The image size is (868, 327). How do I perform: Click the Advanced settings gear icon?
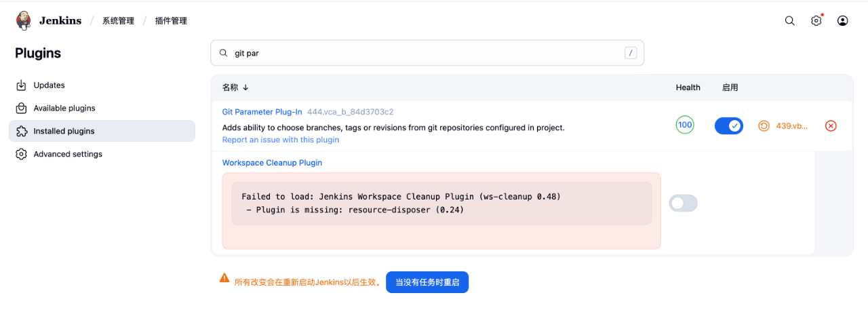pyautogui.click(x=21, y=154)
